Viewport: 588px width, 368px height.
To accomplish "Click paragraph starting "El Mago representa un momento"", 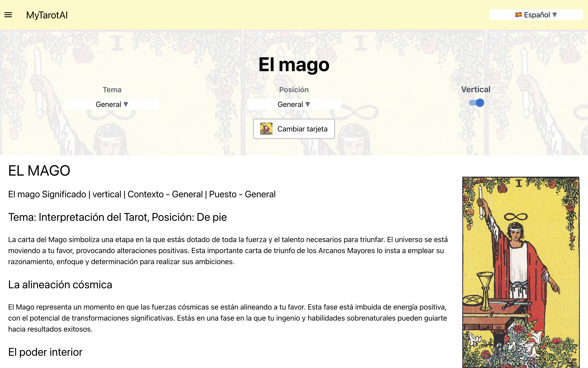I will click(x=228, y=318).
